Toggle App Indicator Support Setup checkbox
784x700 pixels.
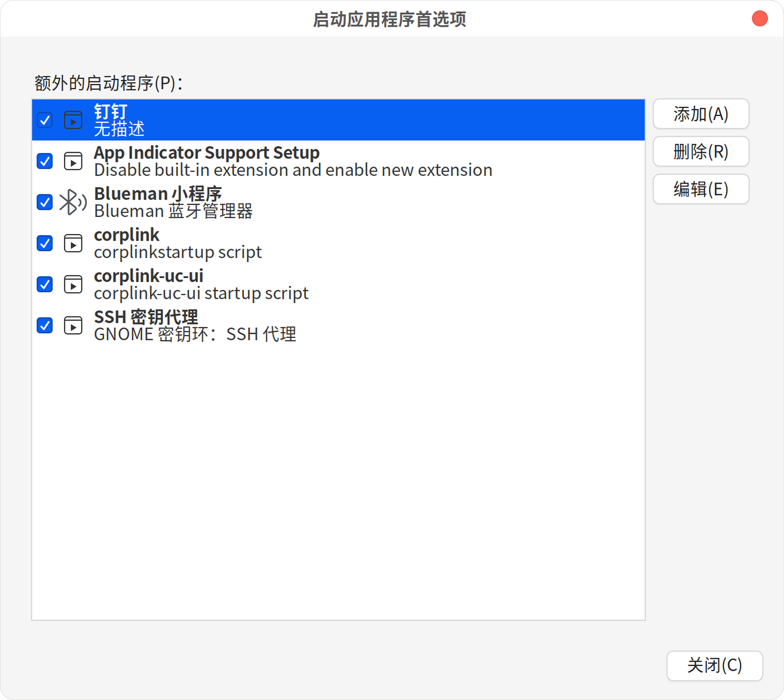(45, 161)
